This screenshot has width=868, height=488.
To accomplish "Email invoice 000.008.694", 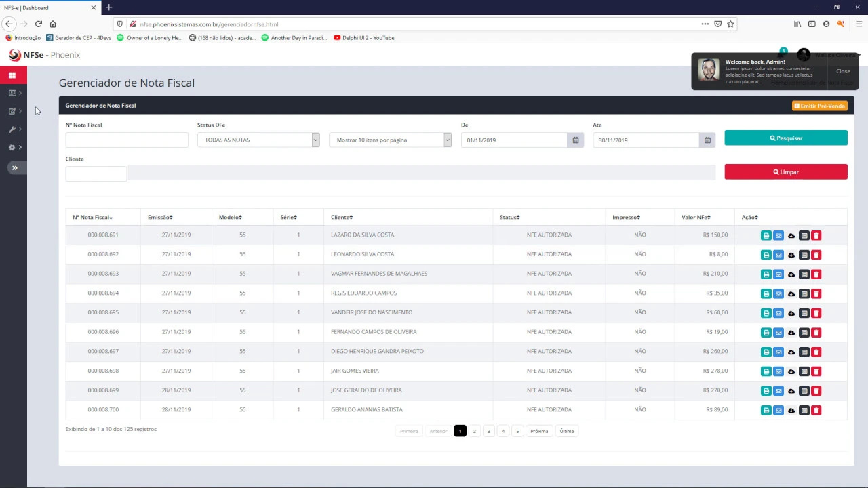I will [778, 293].
